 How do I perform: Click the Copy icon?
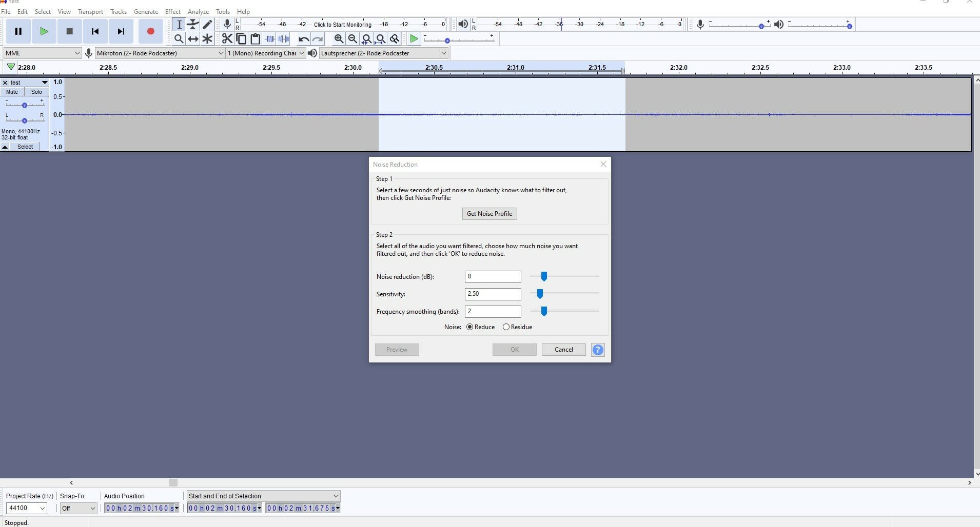pyautogui.click(x=241, y=38)
